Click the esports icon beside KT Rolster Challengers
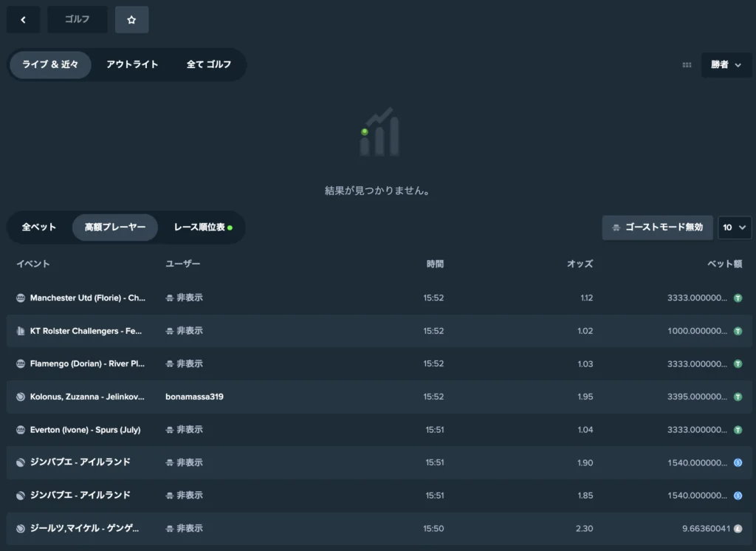The image size is (756, 551). pos(21,331)
